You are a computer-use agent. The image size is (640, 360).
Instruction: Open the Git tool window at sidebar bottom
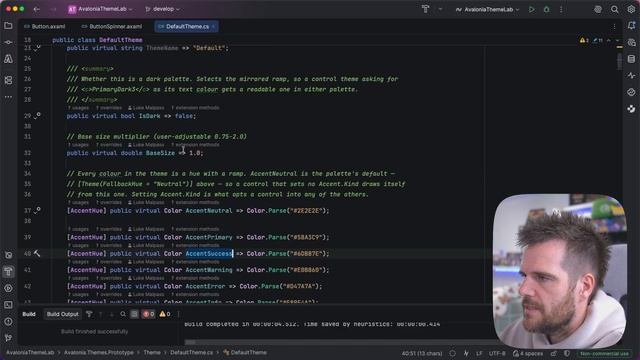point(8,338)
